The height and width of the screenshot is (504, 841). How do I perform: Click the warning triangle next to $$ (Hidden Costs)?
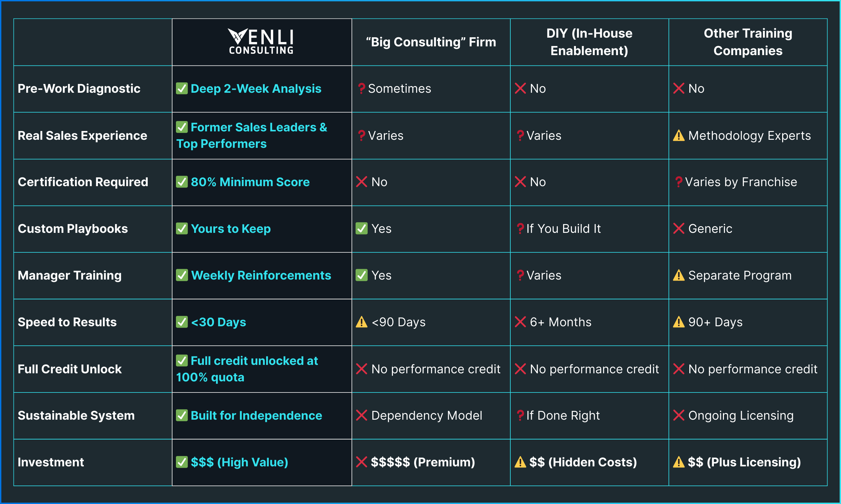[x=520, y=462]
